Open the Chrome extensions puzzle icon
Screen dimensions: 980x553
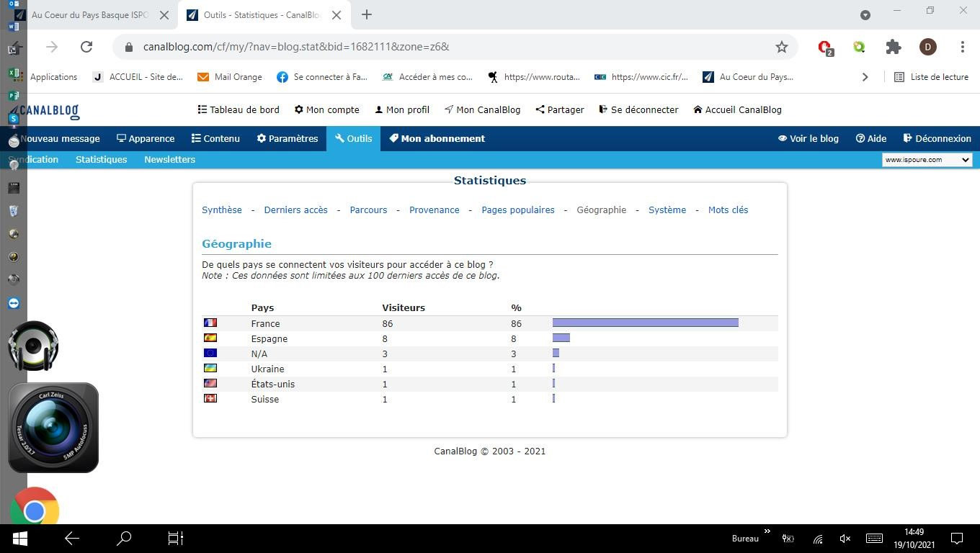pos(894,47)
